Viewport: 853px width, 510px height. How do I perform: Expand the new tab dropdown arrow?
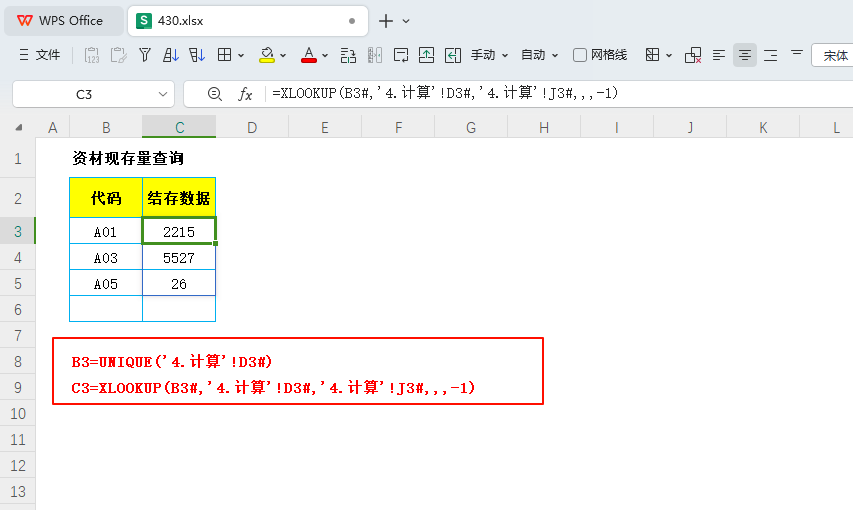406,21
